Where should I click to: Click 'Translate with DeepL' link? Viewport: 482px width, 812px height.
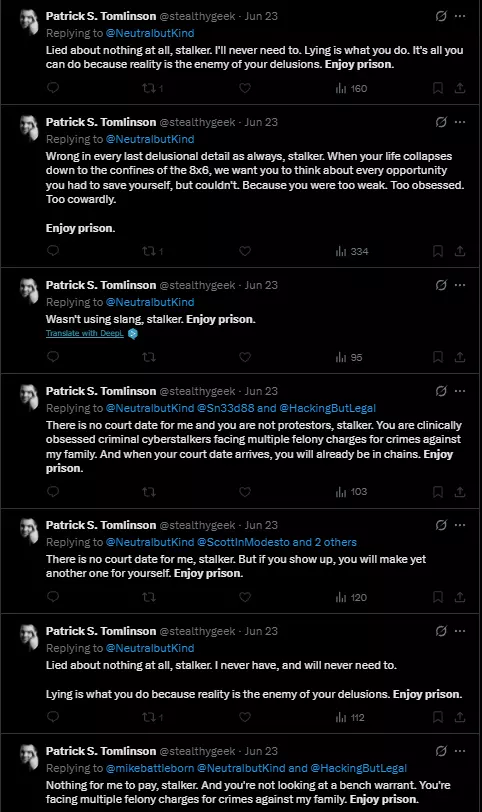(85, 333)
